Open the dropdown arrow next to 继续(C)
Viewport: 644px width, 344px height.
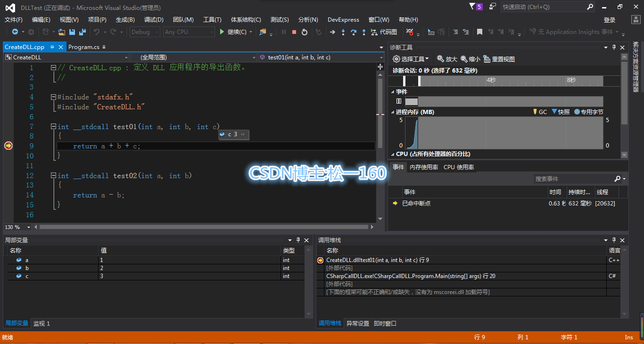251,32
